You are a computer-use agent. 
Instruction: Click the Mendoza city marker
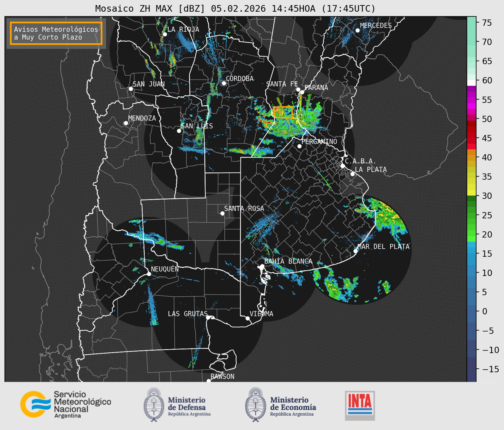point(126,123)
